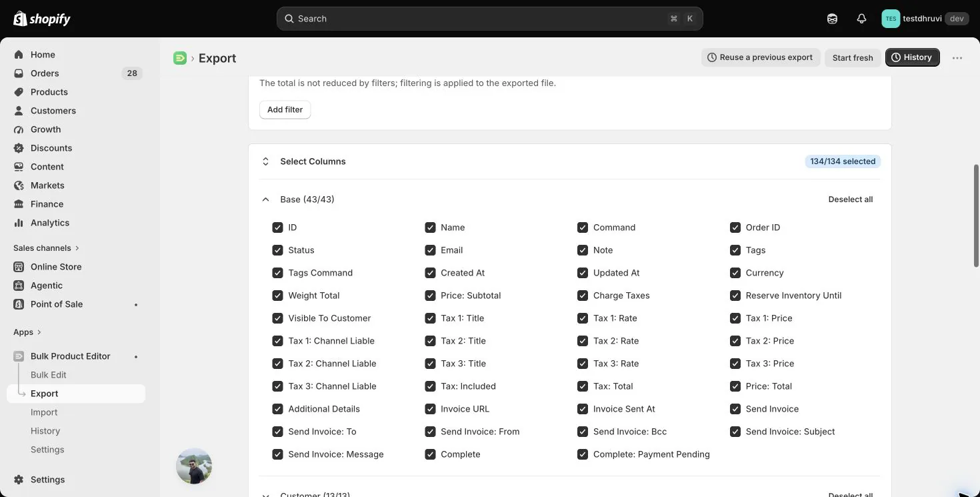980x497 pixels.
Task: Click the round profile photo thumbnail
Action: tap(194, 466)
